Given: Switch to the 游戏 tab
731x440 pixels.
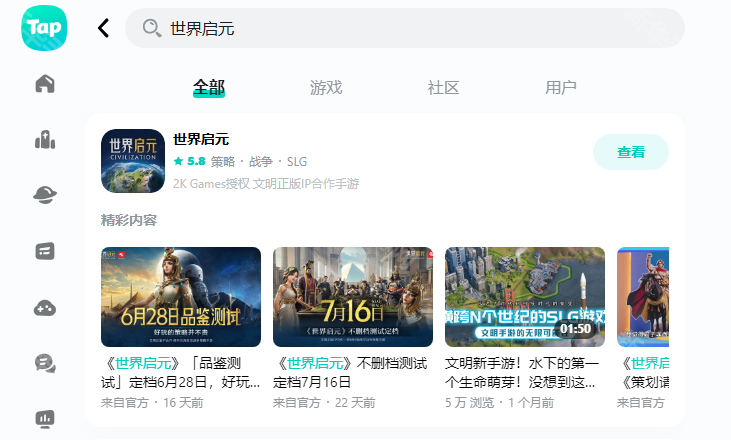Looking at the screenshot, I should tap(326, 87).
